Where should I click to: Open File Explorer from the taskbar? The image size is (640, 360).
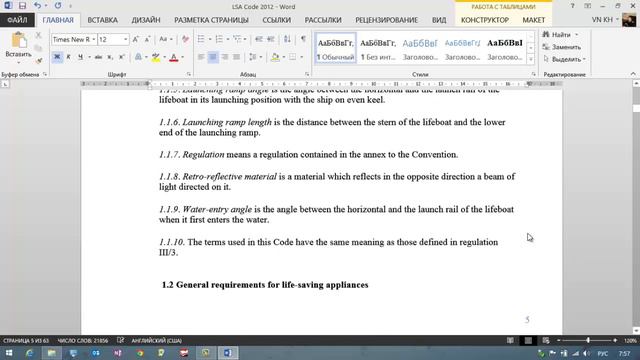pos(51,353)
